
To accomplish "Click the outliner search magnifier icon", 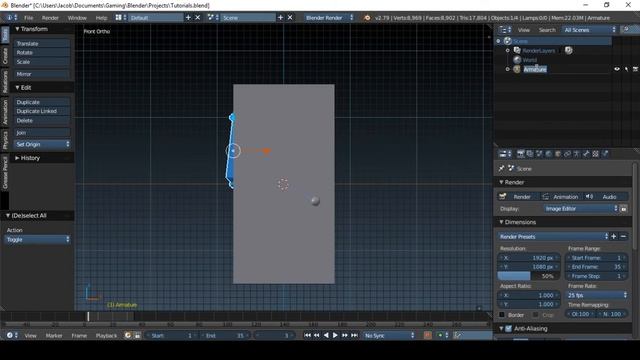I will (626, 29).
